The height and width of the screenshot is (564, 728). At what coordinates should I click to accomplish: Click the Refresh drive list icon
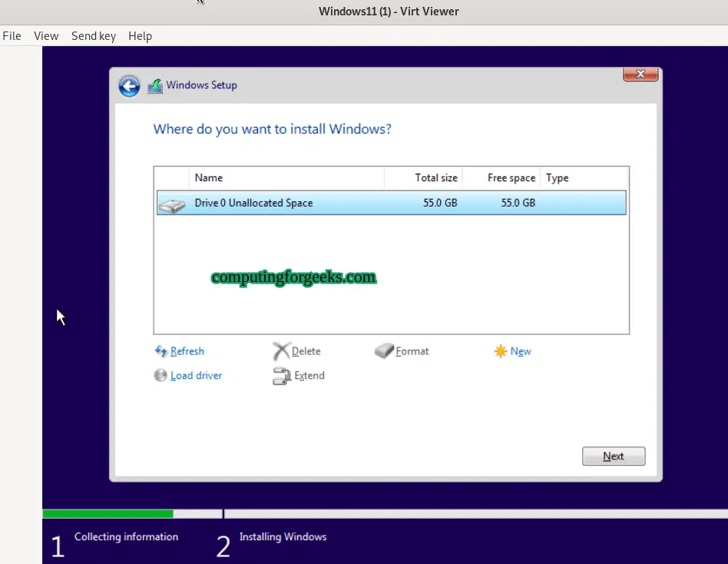tap(161, 351)
